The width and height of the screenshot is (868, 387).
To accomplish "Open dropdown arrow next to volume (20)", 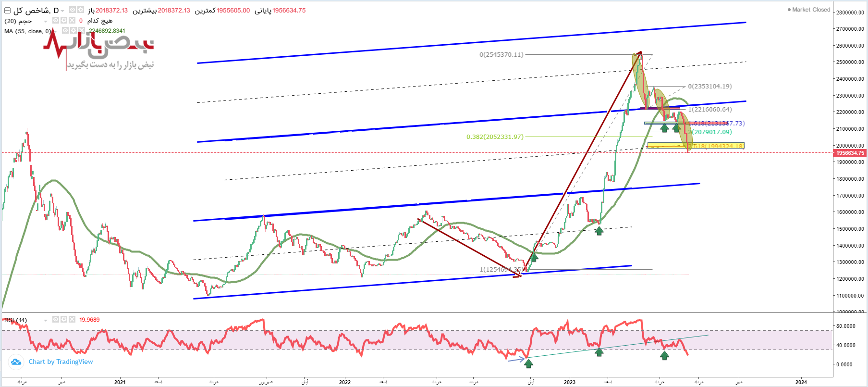I will (x=46, y=21).
